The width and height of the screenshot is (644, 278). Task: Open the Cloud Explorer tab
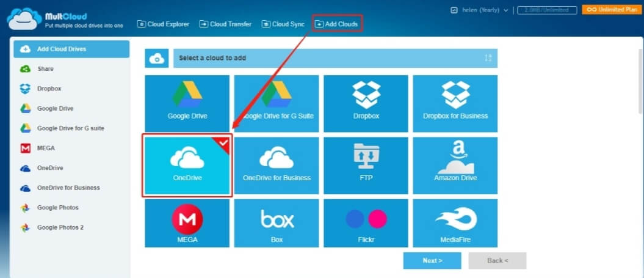click(164, 24)
